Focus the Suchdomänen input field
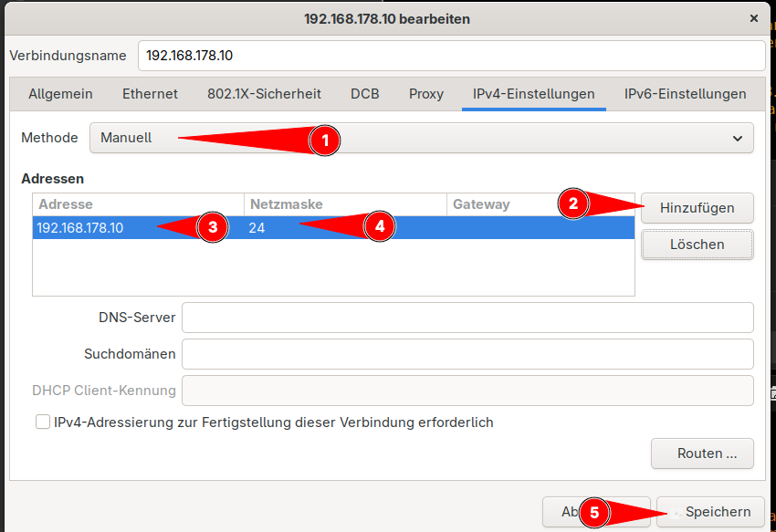Image resolution: width=776 pixels, height=532 pixels. point(467,354)
